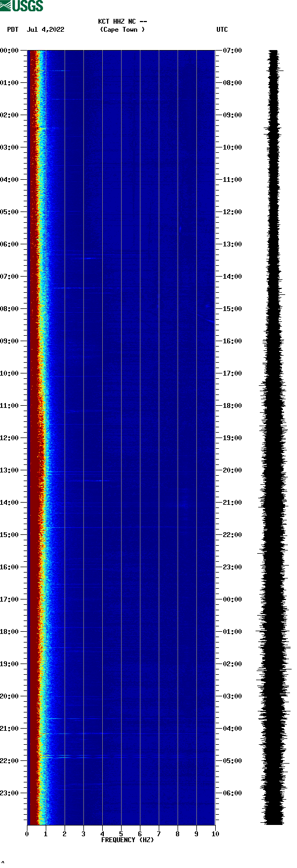The height and width of the screenshot is (868, 297).
Task: Click the 09:00 PDT time label
Action: [x=10, y=341]
